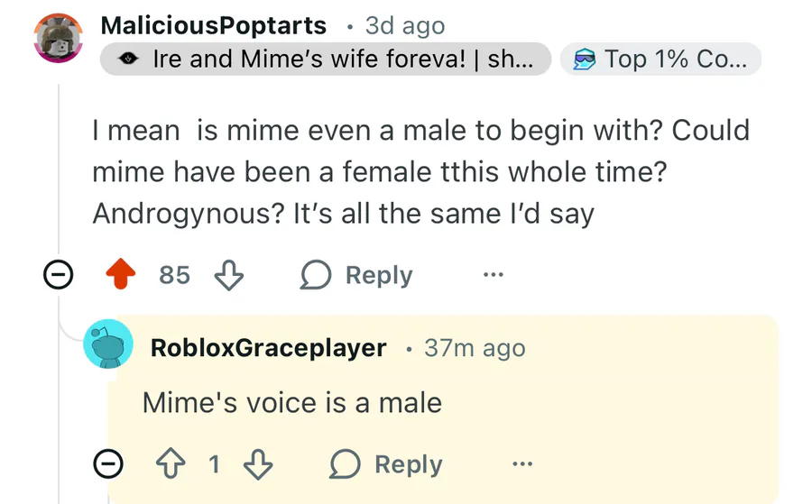This screenshot has height=504, width=812.
Task: Click the Top 1% Commenter badge
Action: click(x=661, y=60)
